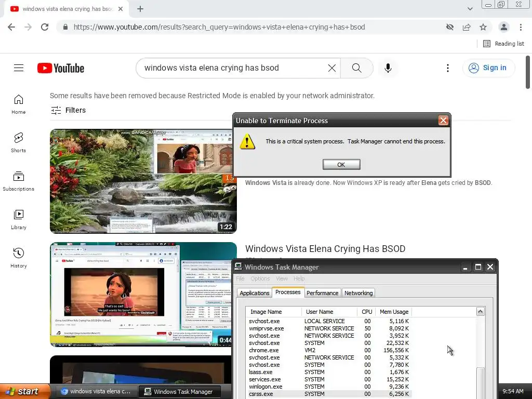Switch to the Chrome window taskbar button
The height and width of the screenshot is (399, 532).
pyautogui.click(x=96, y=392)
